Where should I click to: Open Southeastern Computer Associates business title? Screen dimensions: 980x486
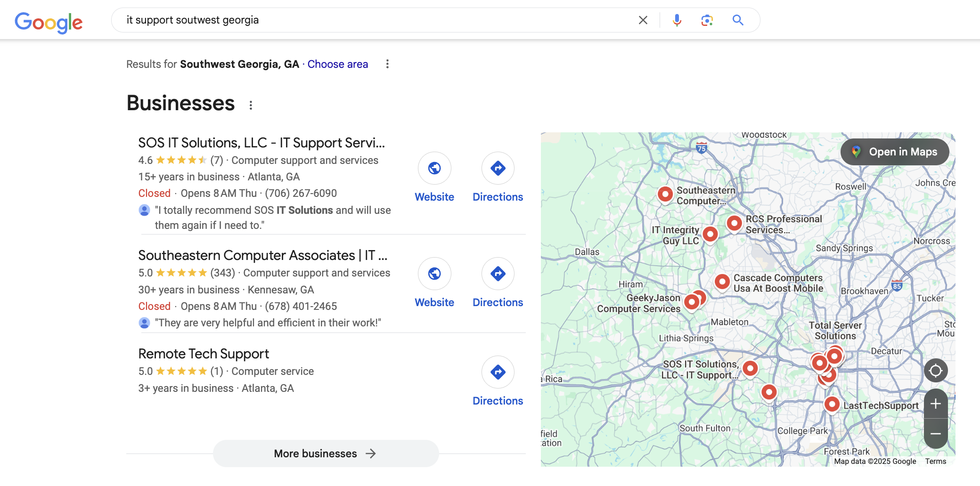coord(262,255)
